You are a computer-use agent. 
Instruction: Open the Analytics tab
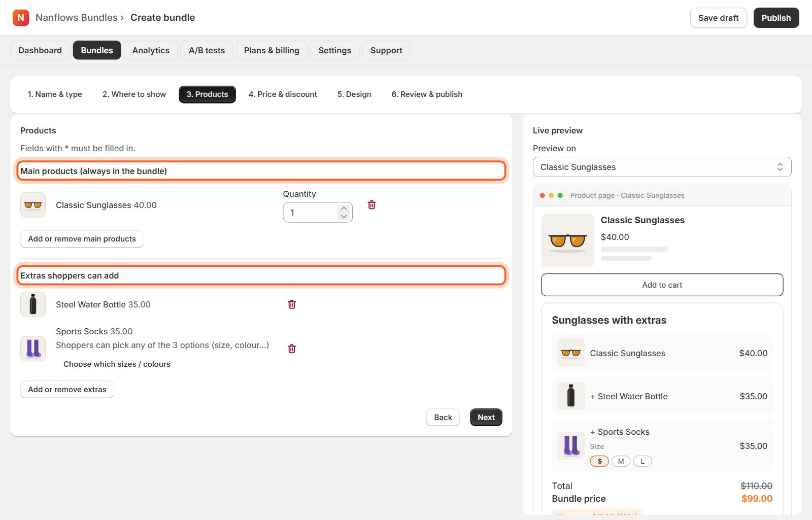tap(151, 50)
